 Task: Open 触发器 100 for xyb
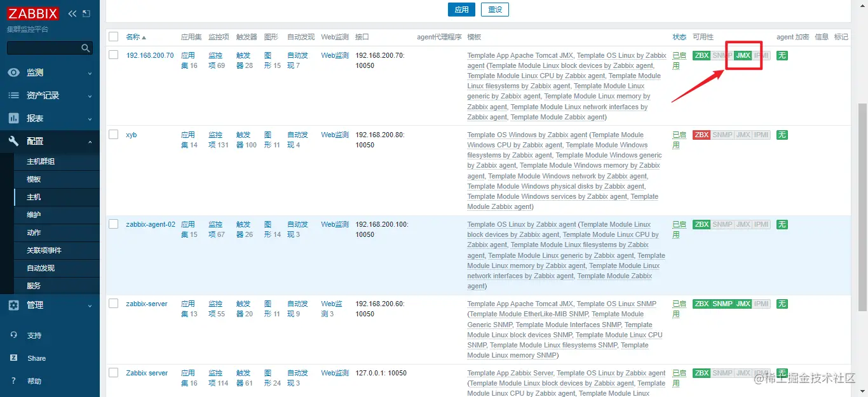click(247, 140)
